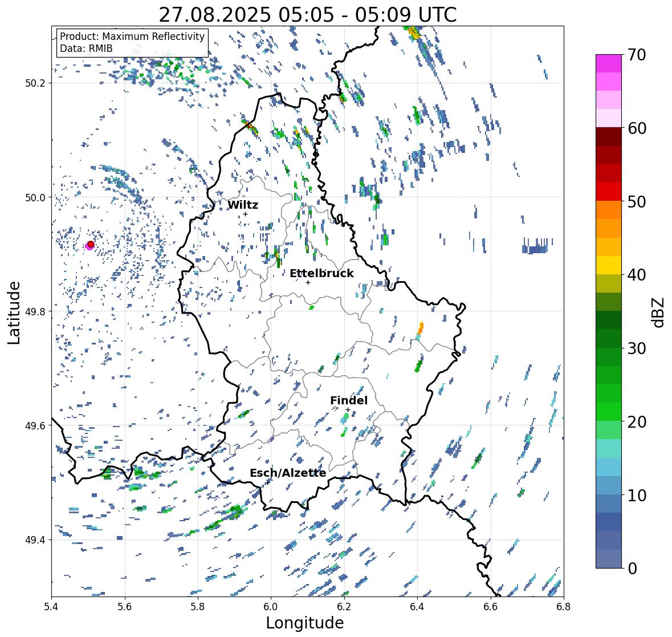Image resolution: width=672 pixels, height=637 pixels.
Task: Click the 70 tick on the colorbar
Action: (637, 55)
